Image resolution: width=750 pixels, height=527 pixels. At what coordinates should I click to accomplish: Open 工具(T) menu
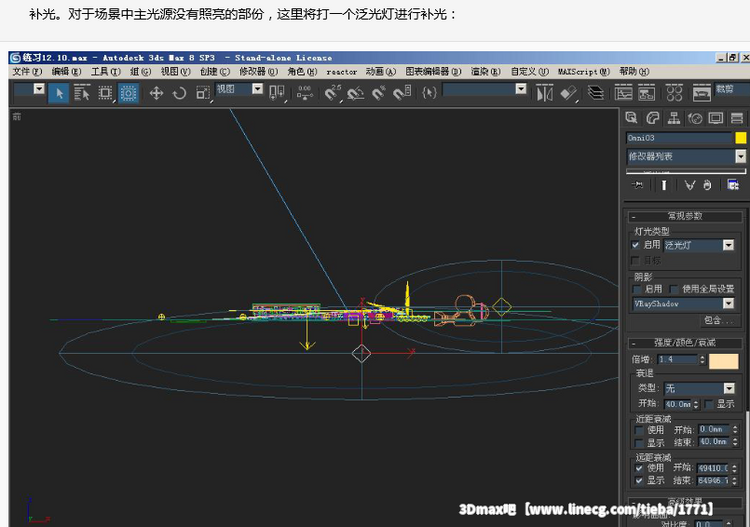105,71
